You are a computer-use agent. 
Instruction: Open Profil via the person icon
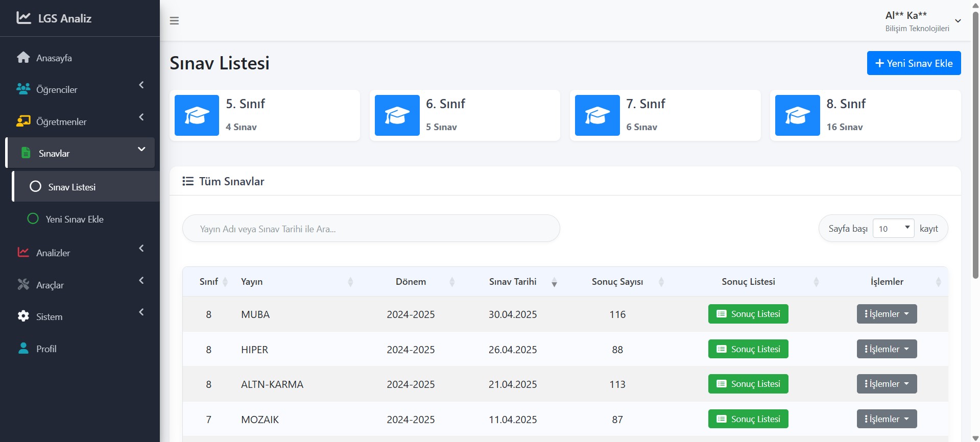23,349
